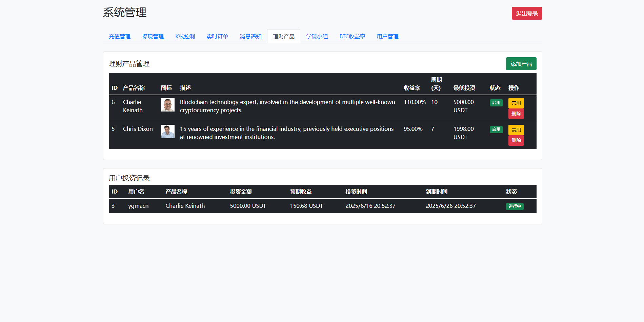The width and height of the screenshot is (644, 322).
Task: Click Chris Dixon's avatar thumbnail
Action: coord(167,132)
